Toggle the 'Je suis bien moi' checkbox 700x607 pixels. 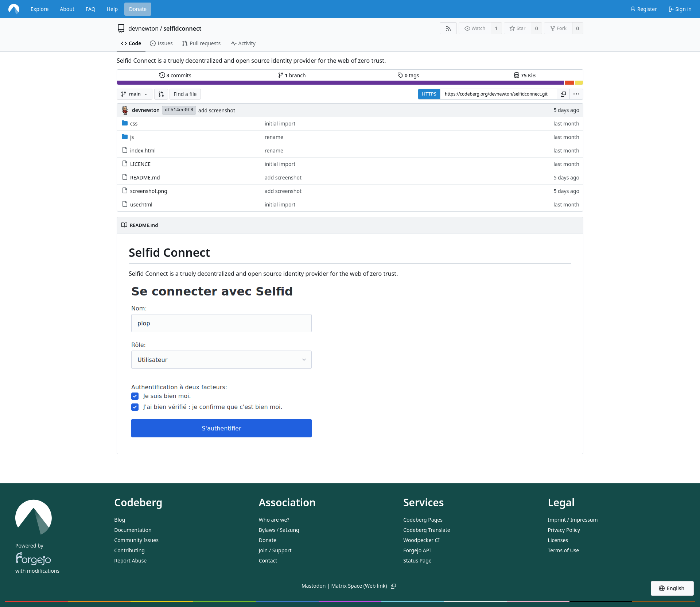pos(135,396)
